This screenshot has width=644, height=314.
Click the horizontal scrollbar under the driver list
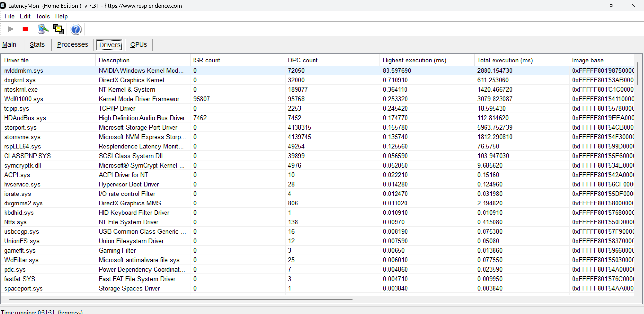point(180,299)
